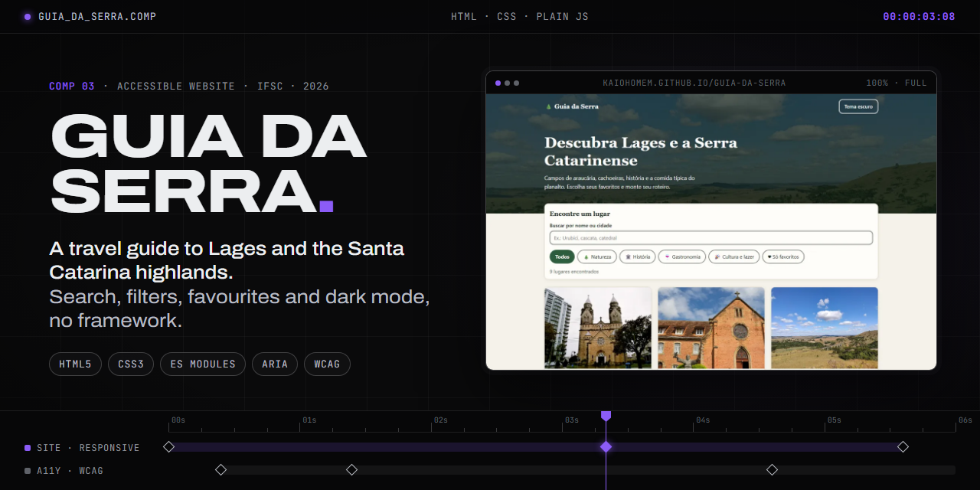980x490 pixels.
Task: Select the last keyframe on the SITE track
Action: pos(903,446)
